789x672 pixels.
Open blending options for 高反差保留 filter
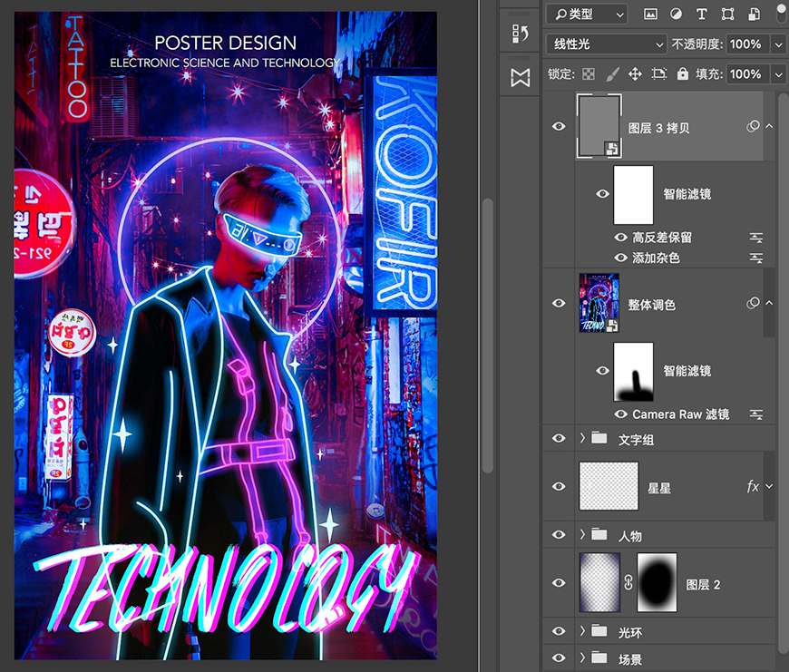coord(756,237)
